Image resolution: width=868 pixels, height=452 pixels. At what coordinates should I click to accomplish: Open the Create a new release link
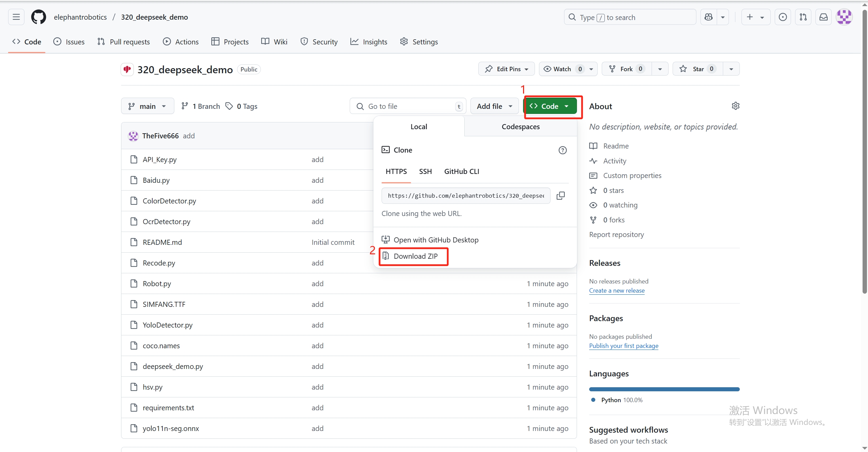pyautogui.click(x=617, y=291)
